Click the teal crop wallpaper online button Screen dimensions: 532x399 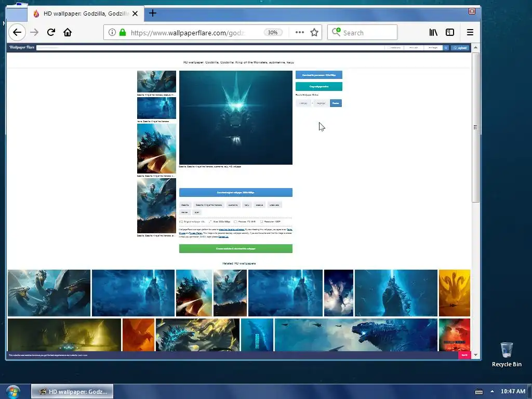(x=319, y=87)
